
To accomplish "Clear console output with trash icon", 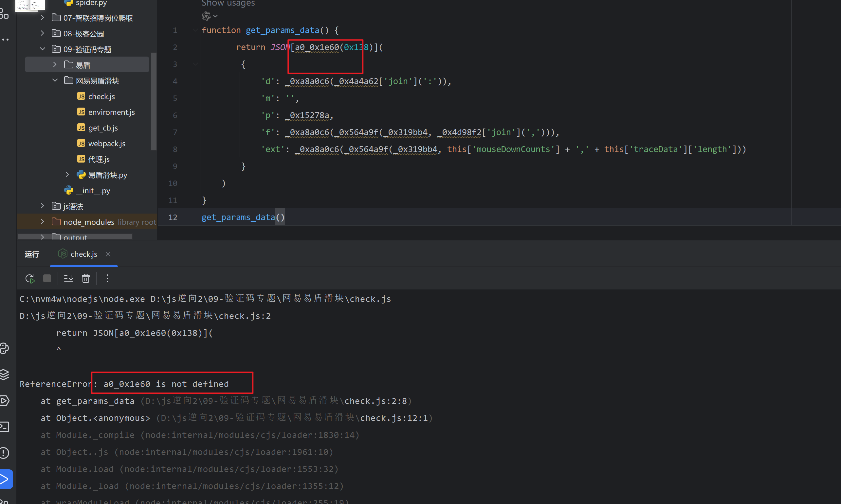I will tap(86, 278).
